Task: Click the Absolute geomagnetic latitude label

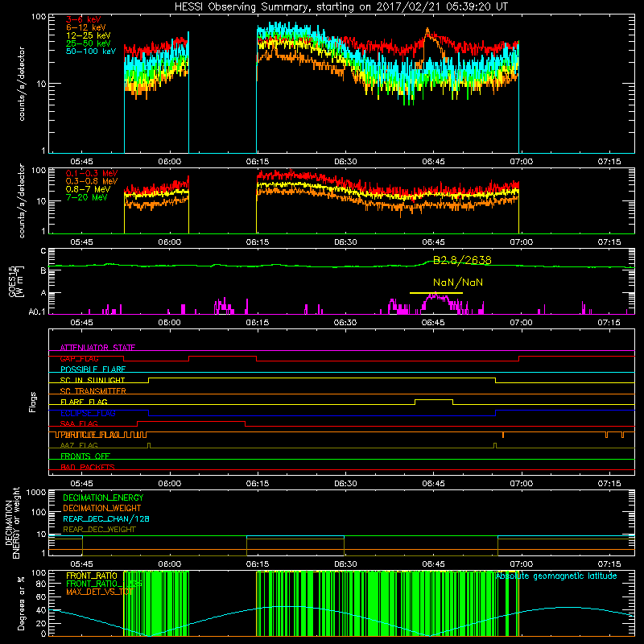Action: point(556,576)
